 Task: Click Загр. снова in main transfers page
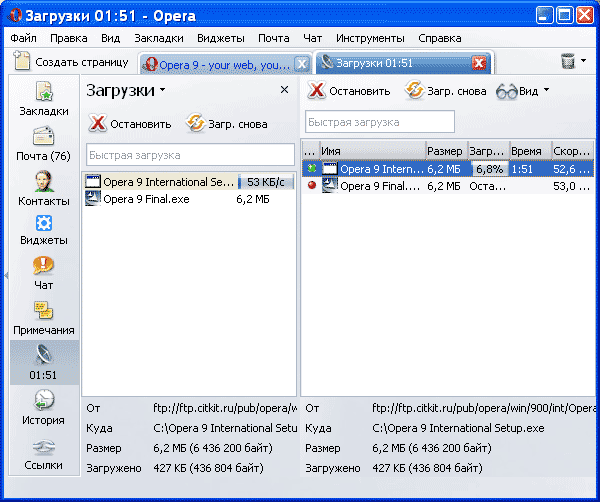(x=446, y=91)
